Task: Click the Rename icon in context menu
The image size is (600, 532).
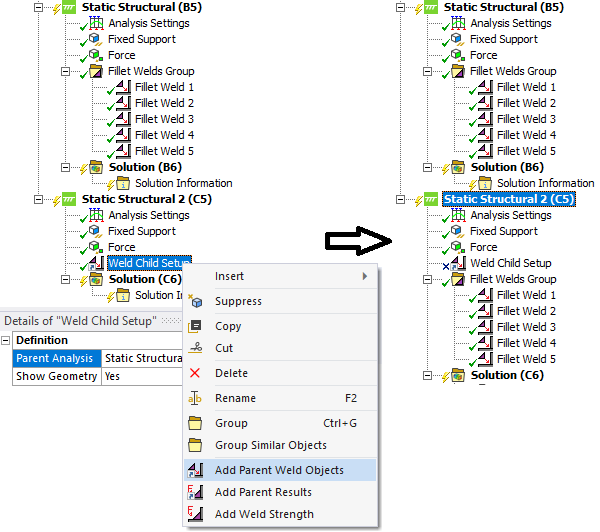Action: (x=196, y=398)
